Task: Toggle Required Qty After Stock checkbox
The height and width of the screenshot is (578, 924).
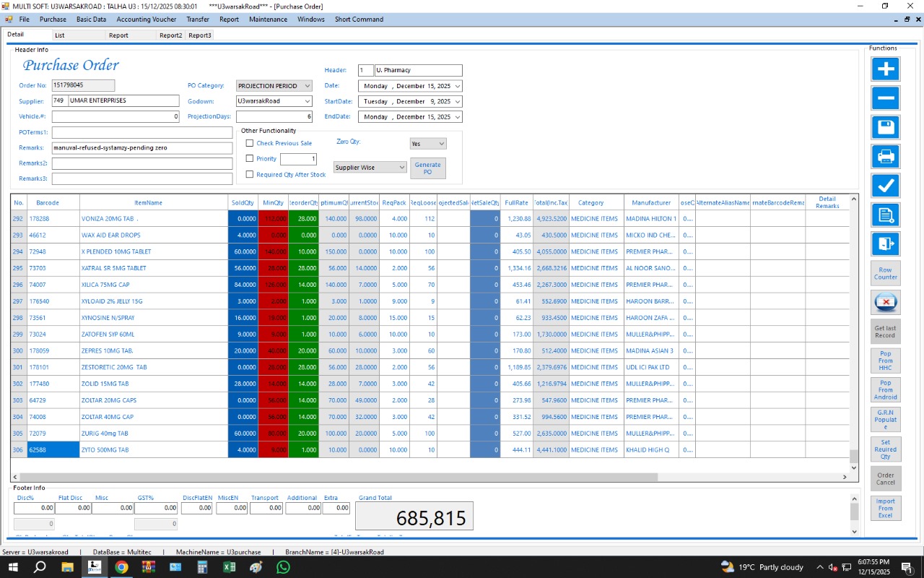Action: [x=250, y=174]
